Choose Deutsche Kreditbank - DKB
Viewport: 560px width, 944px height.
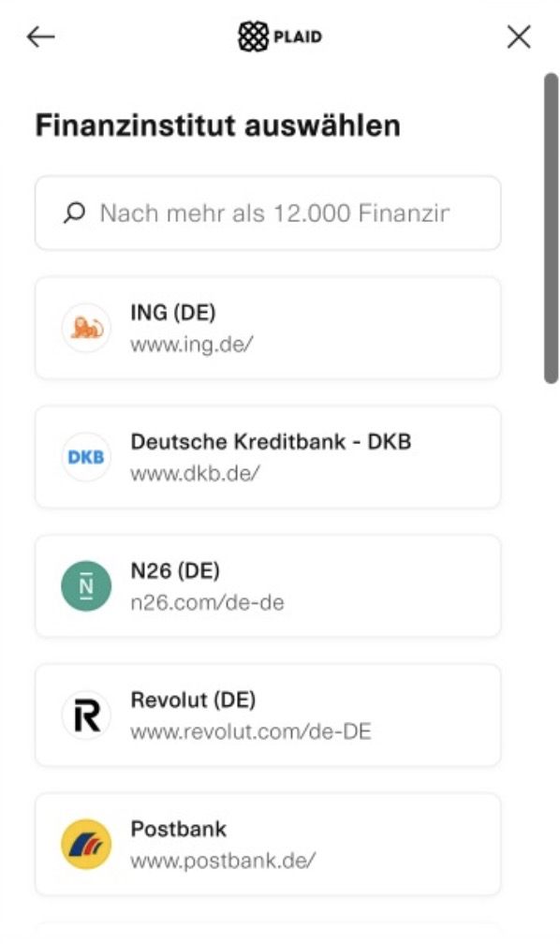268,457
